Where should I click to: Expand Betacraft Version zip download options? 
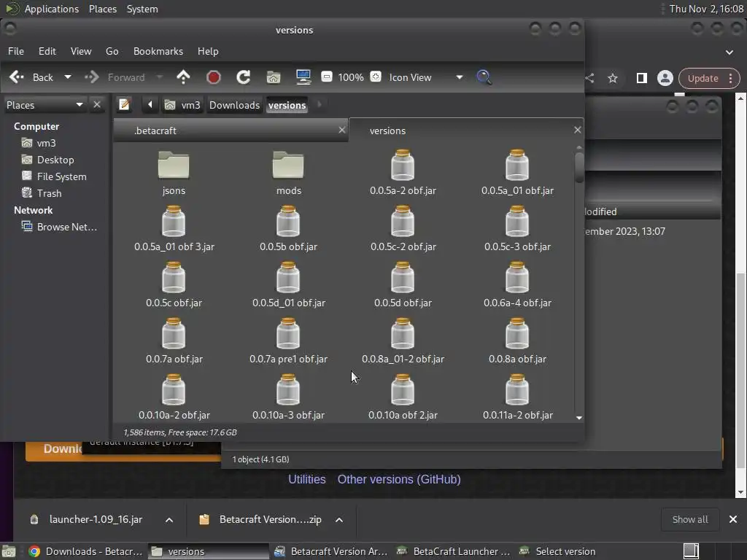[339, 519]
